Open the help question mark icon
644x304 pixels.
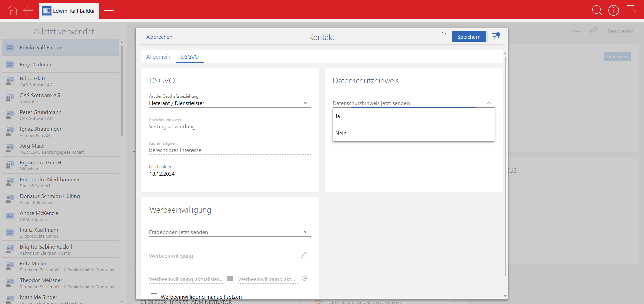[614, 10]
